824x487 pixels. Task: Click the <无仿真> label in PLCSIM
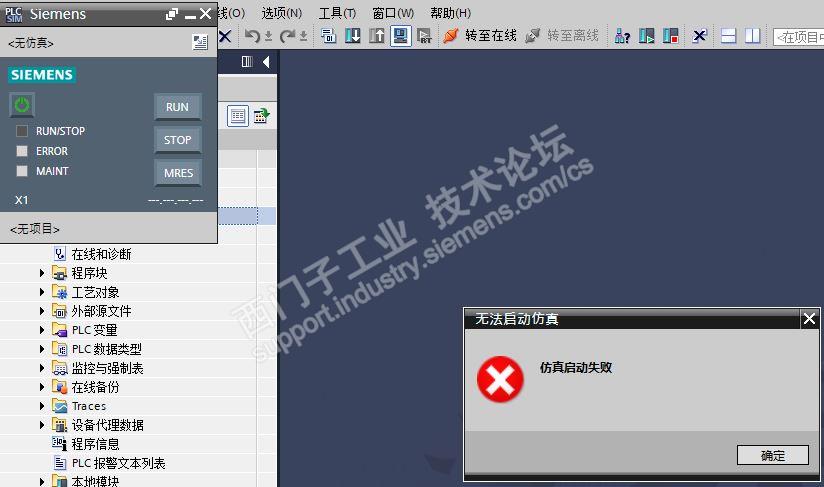click(30, 43)
